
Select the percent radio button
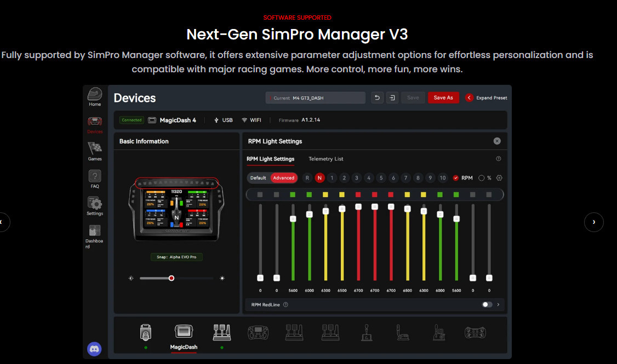(481, 178)
